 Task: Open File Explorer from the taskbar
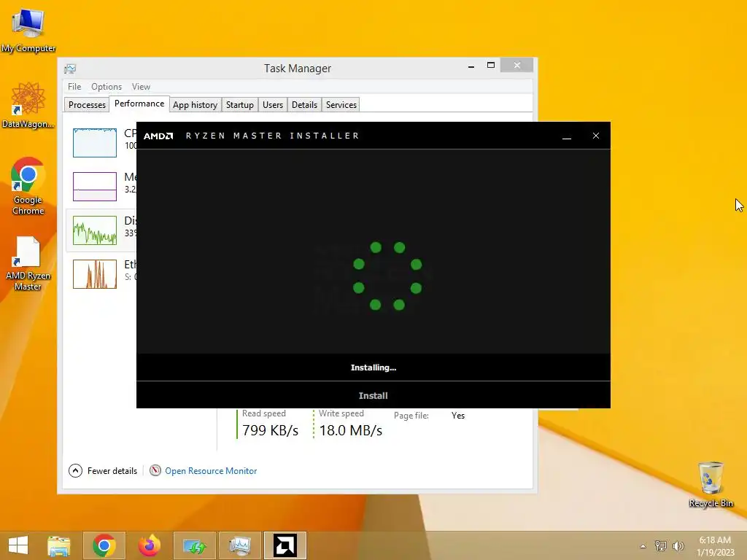(59, 545)
